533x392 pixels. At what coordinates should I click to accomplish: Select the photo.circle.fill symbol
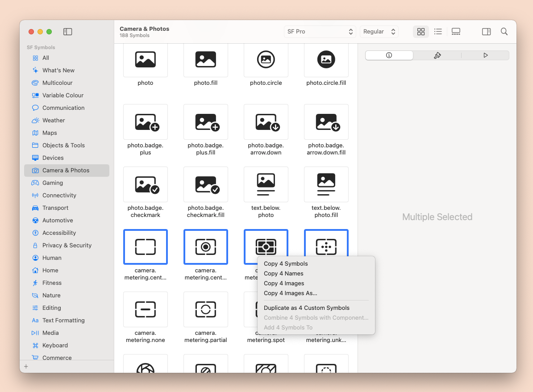[326, 59]
